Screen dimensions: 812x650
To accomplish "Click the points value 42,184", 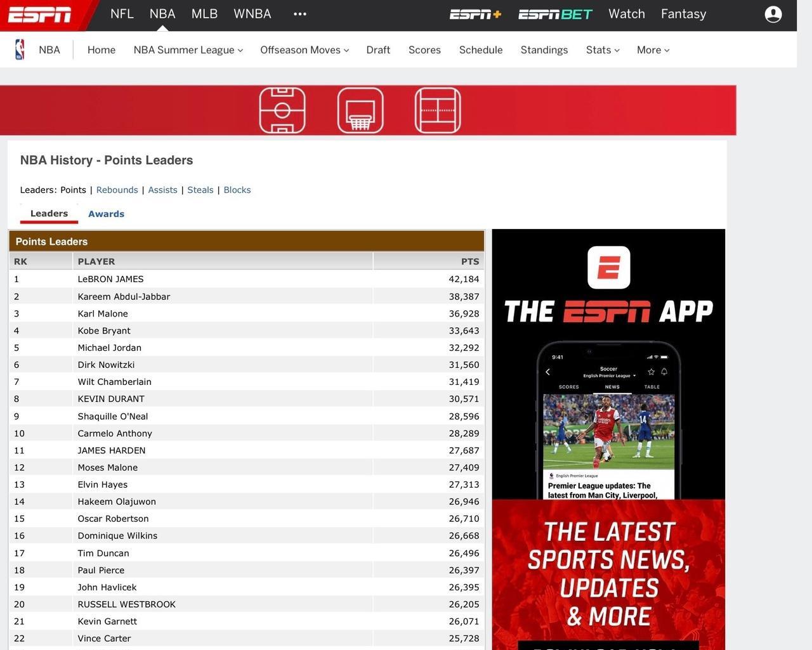I will click(x=464, y=279).
